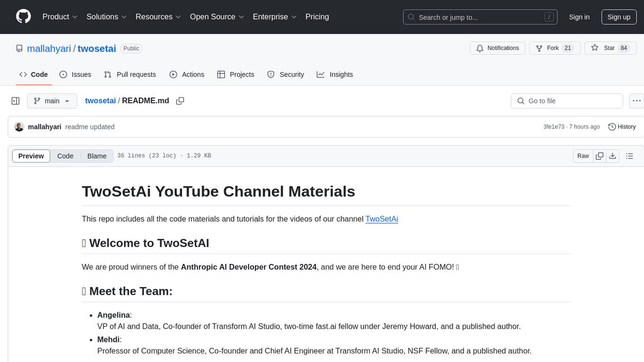Switch to the Issues tab
This screenshot has width=644, height=362.
(x=75, y=74)
